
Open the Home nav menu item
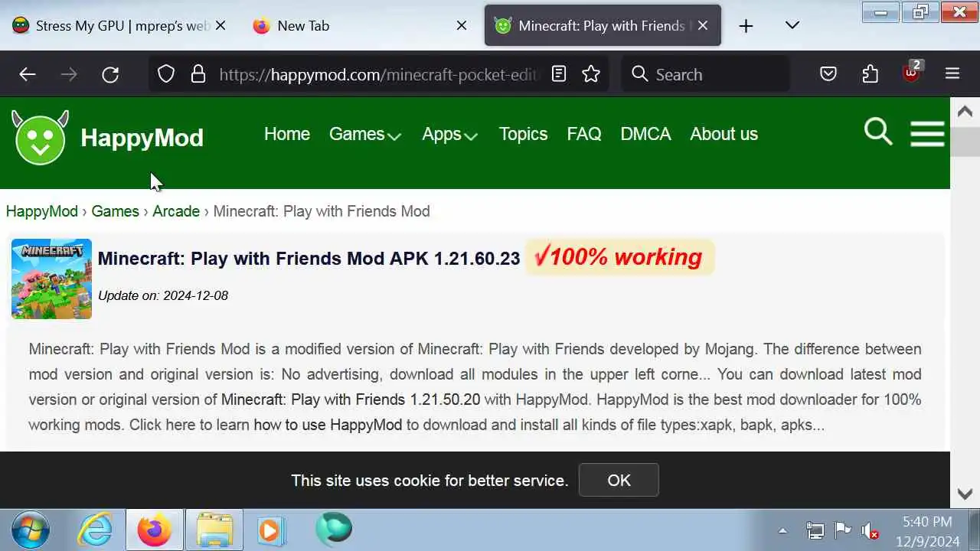287,134
